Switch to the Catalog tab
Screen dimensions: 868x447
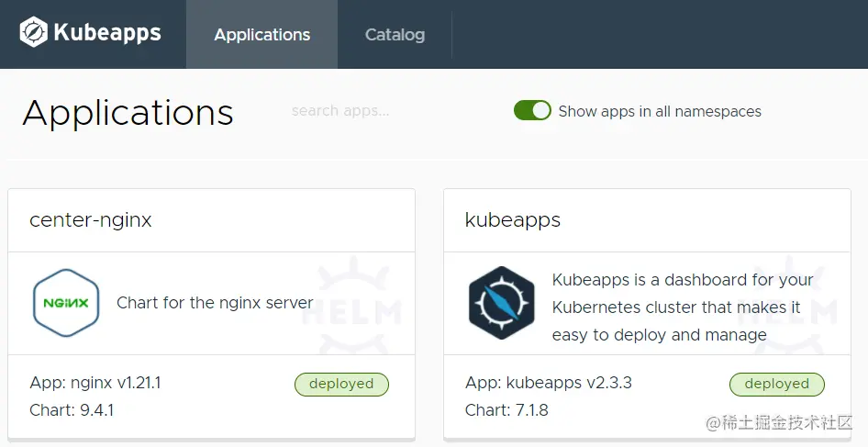click(395, 35)
